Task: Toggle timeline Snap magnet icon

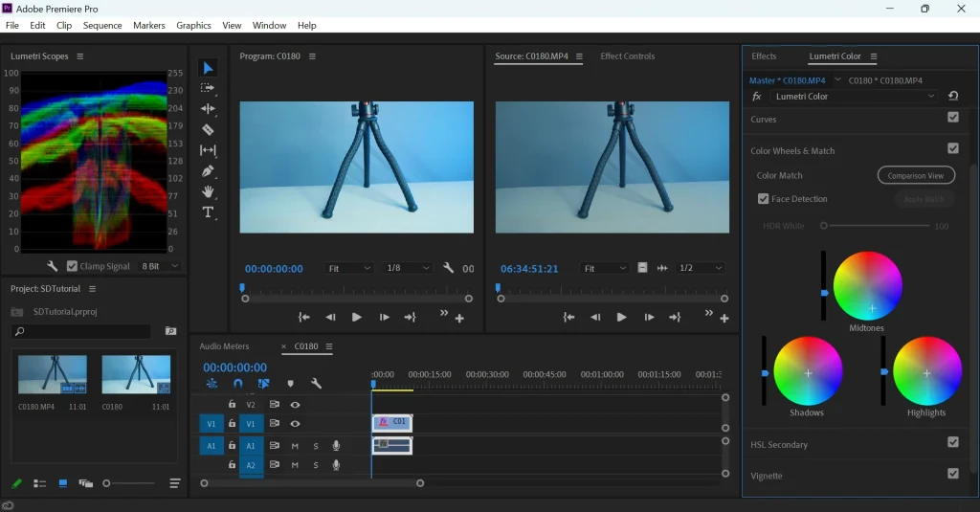Action: 237,383
